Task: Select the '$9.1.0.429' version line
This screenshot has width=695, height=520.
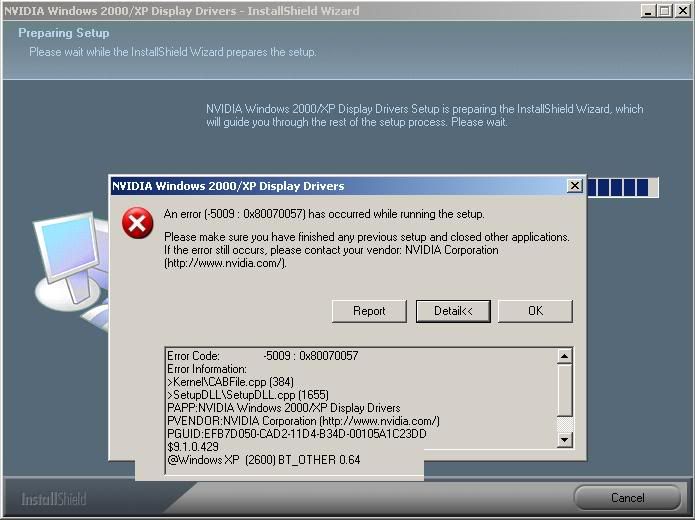Action: (x=193, y=446)
